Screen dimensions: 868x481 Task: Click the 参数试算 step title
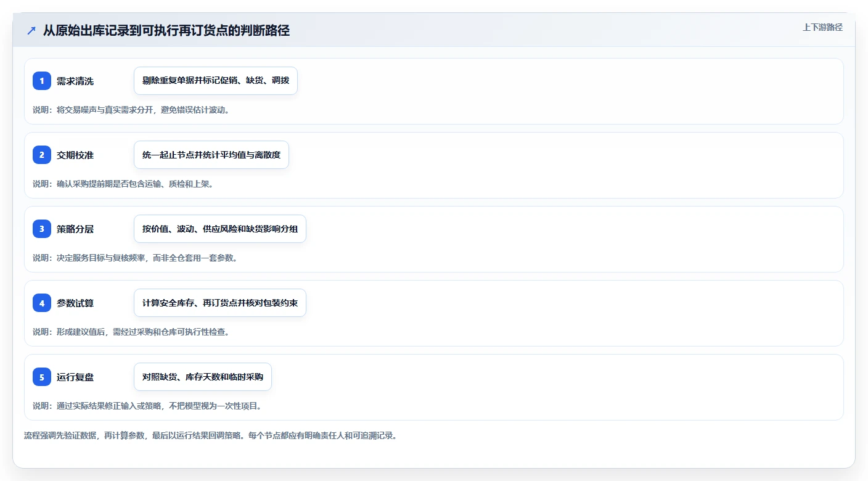coord(75,303)
